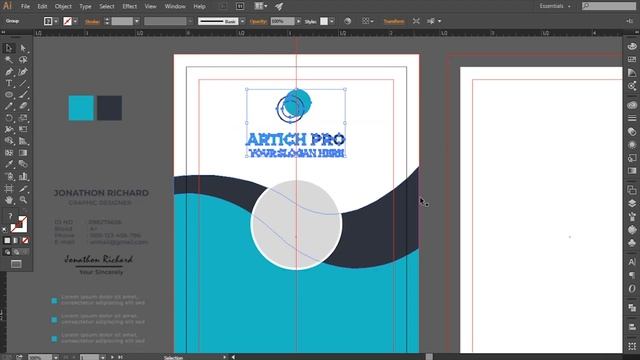Open the Arrange Documents dropdown
The width and height of the screenshot is (640, 360).
coord(261,6)
